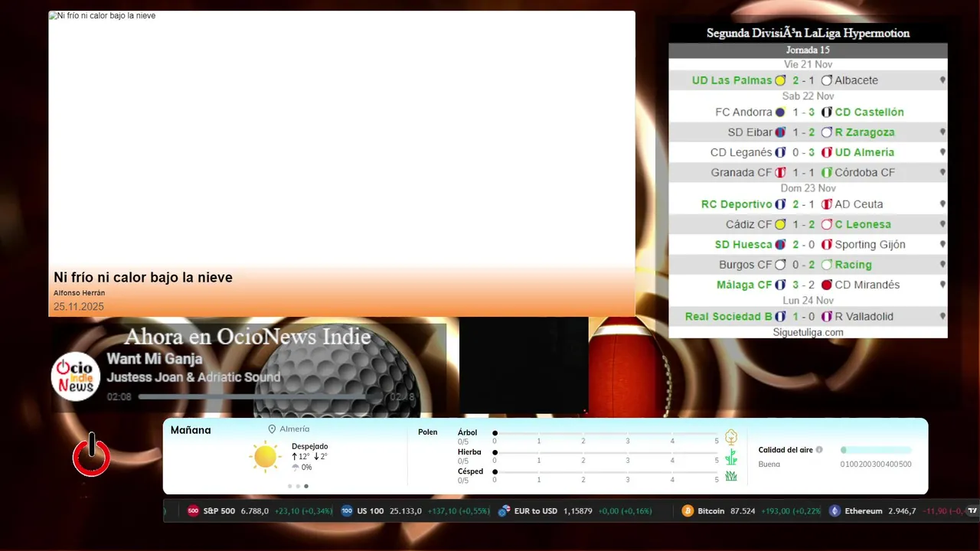Click the Lun 24 Nov date row
Image resolution: width=980 pixels, height=551 pixels.
(x=808, y=301)
